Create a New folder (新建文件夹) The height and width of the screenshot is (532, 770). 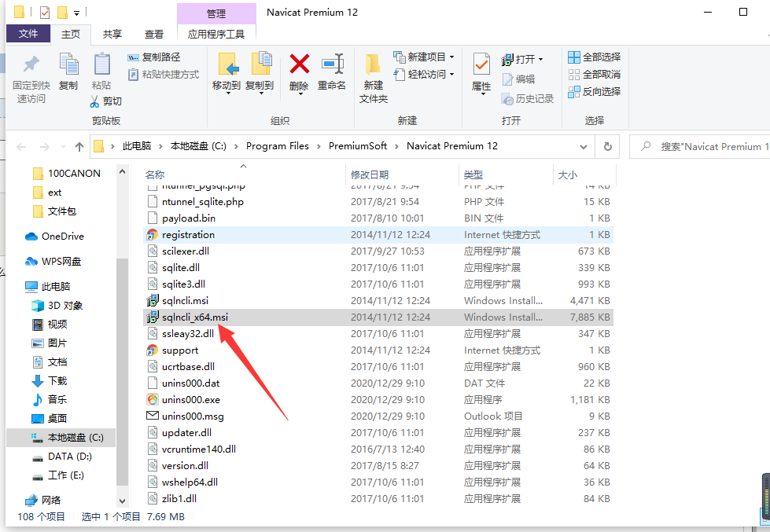tap(374, 79)
